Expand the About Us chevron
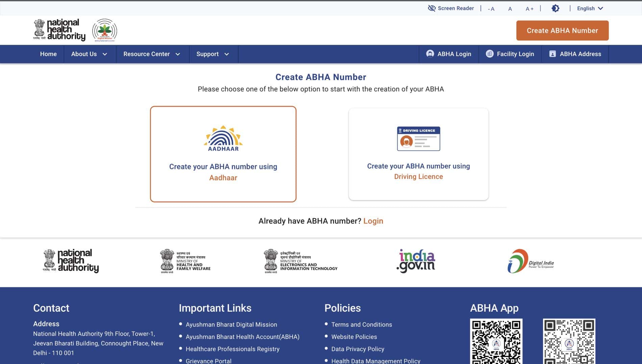 105,54
